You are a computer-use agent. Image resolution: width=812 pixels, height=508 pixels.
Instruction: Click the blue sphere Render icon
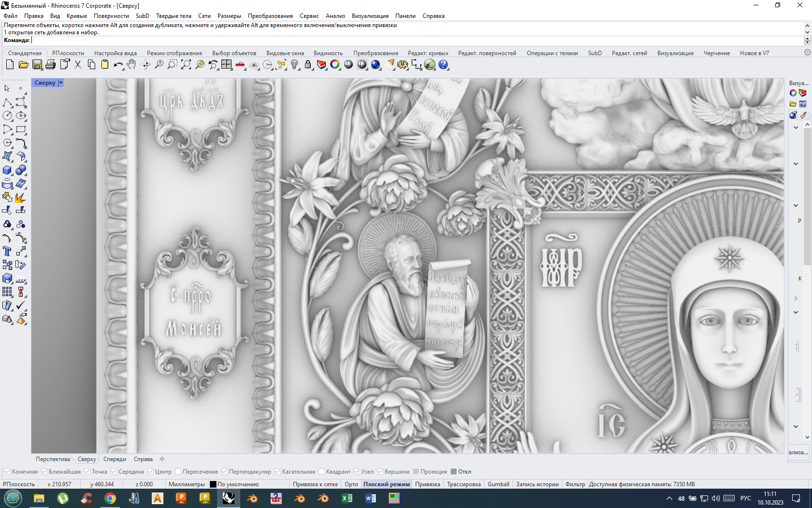point(376,64)
